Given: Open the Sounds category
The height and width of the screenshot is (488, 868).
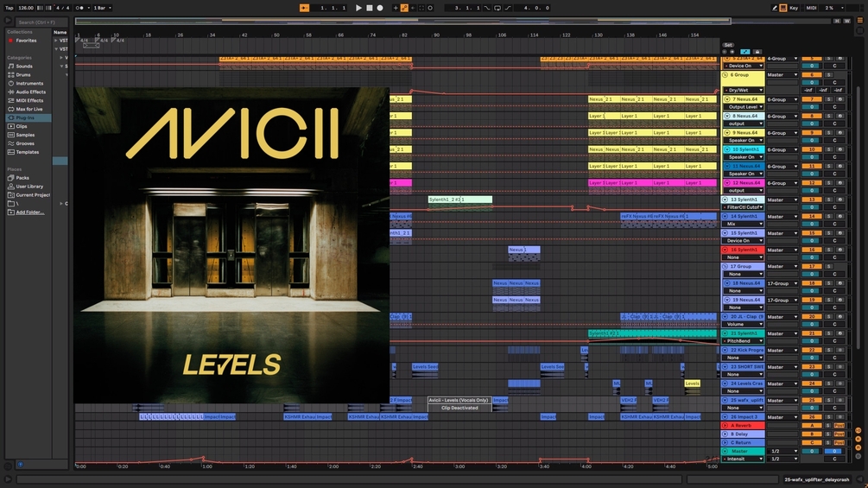Looking at the screenshot, I should pyautogui.click(x=24, y=66).
